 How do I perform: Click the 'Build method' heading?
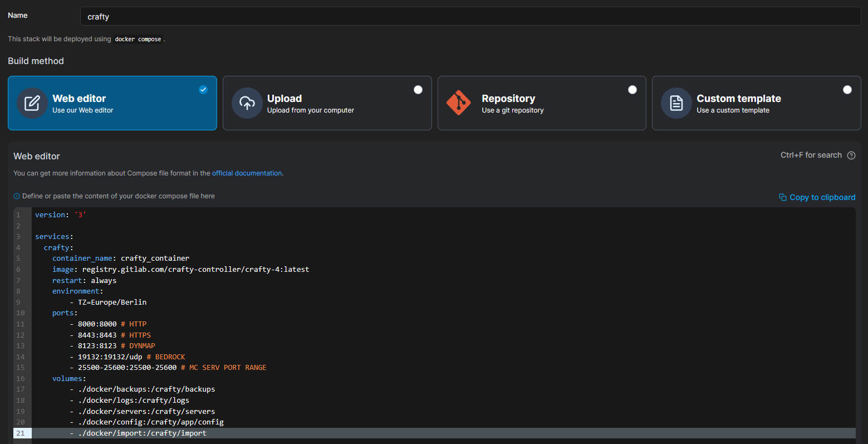(x=36, y=61)
